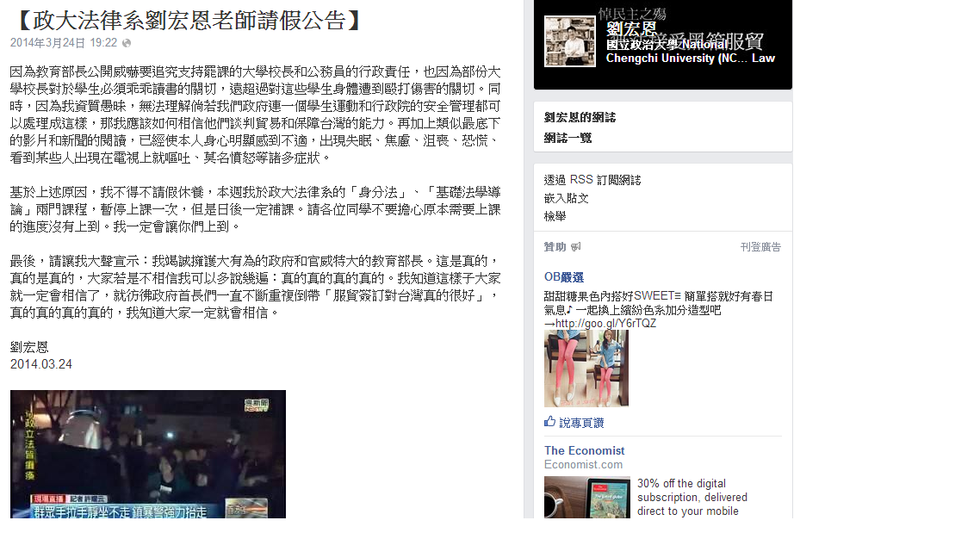Click 嵌入貼文 to embed the post

[x=567, y=198]
